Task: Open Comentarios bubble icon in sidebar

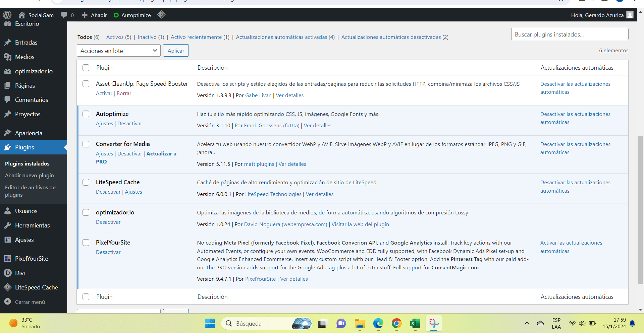Action: [x=8, y=100]
